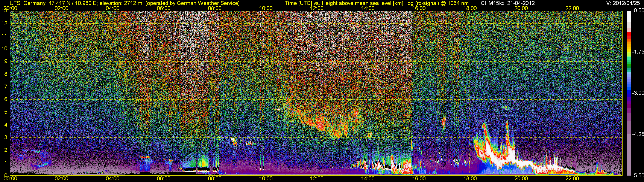The width and height of the screenshot is (644, 182).
Task: Click the 8 km height axis label
Action: coord(6,74)
